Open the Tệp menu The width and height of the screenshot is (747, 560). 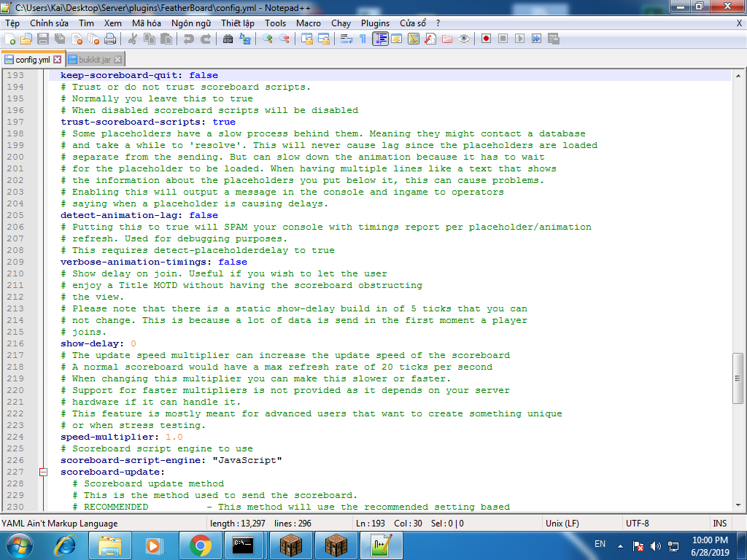click(x=12, y=23)
